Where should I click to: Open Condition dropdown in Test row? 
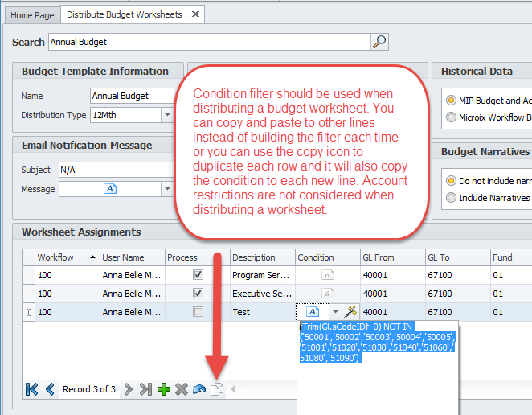335,311
